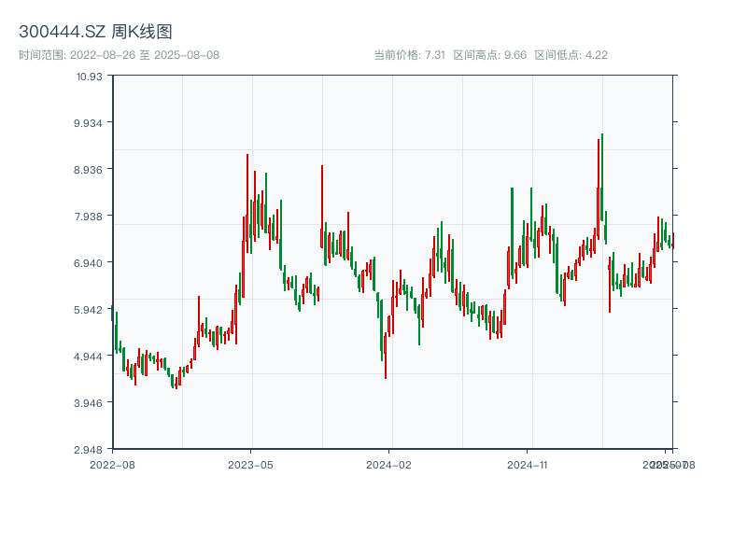
Task: Click the 区间高点: 9.66 value
Action: tap(489, 55)
